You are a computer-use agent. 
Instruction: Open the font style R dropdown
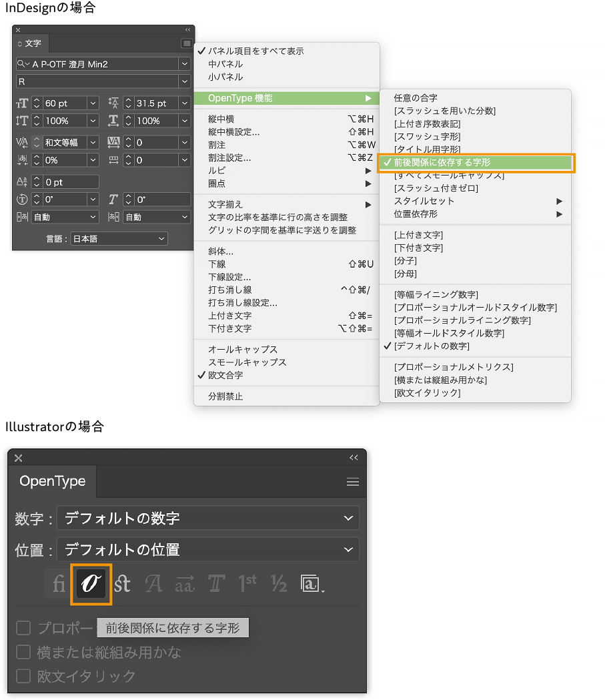click(185, 81)
